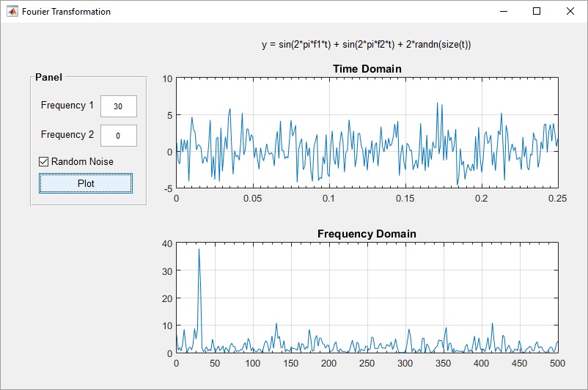The height and width of the screenshot is (390, 588).
Task: Select the "Frequency Domain" plot title
Action: pyautogui.click(x=367, y=234)
